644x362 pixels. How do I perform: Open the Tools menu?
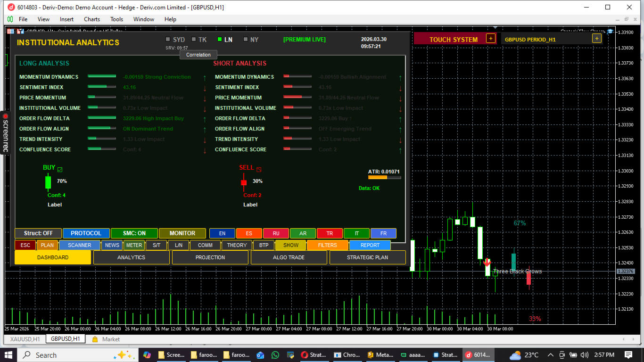click(x=116, y=19)
